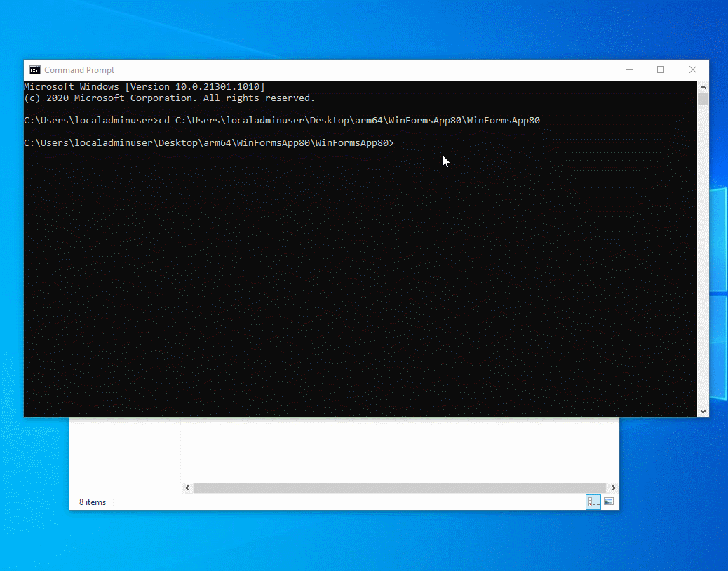This screenshot has width=728, height=571.
Task: Click the Command Prompt scroll down arrow
Action: point(703,411)
